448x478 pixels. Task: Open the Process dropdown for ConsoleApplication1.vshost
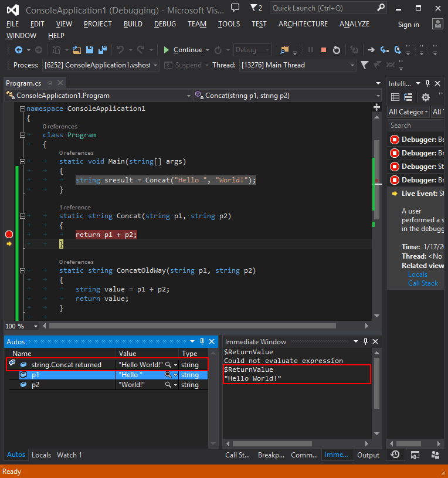pyautogui.click(x=100, y=65)
